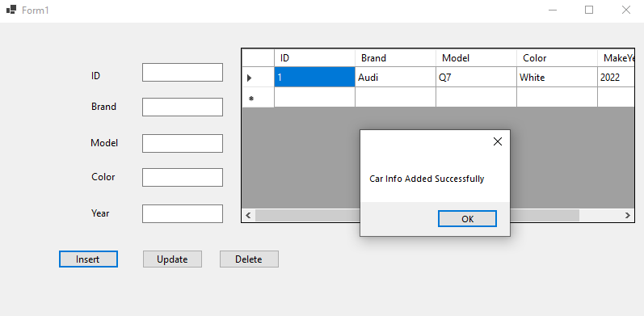This screenshot has height=316, width=644.
Task: Sort by the Brand column header
Action: click(395, 58)
